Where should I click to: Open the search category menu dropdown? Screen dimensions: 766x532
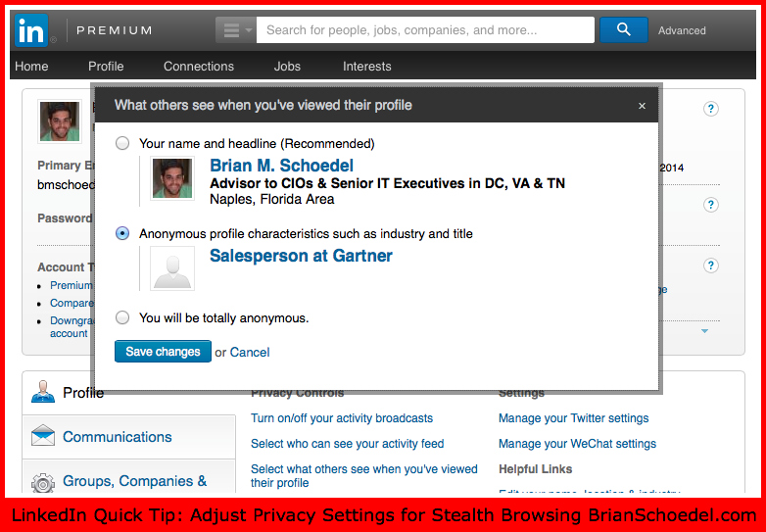(x=236, y=30)
